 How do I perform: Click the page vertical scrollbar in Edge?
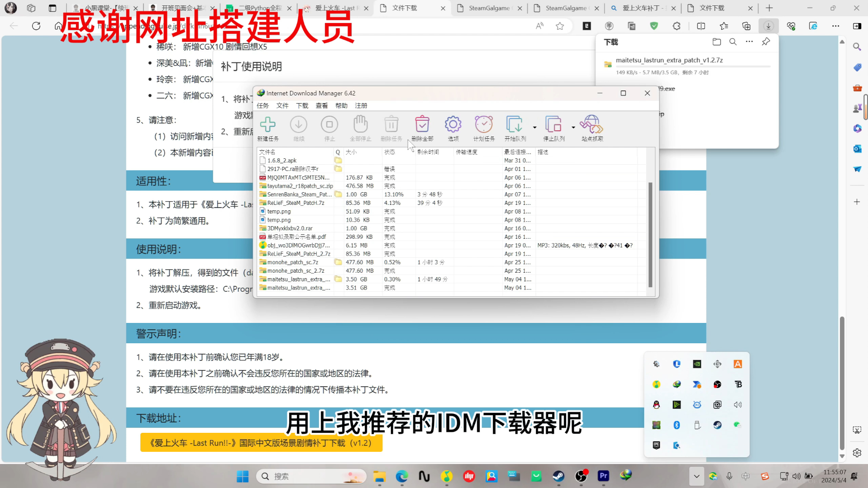(x=842, y=382)
